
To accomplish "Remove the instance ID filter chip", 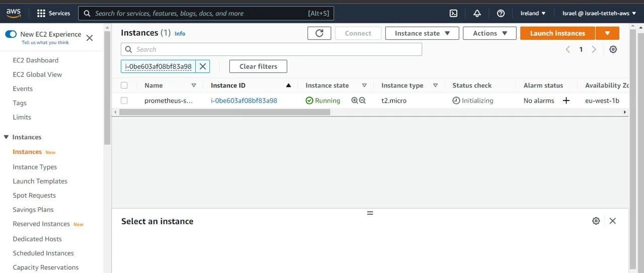I will [x=203, y=66].
